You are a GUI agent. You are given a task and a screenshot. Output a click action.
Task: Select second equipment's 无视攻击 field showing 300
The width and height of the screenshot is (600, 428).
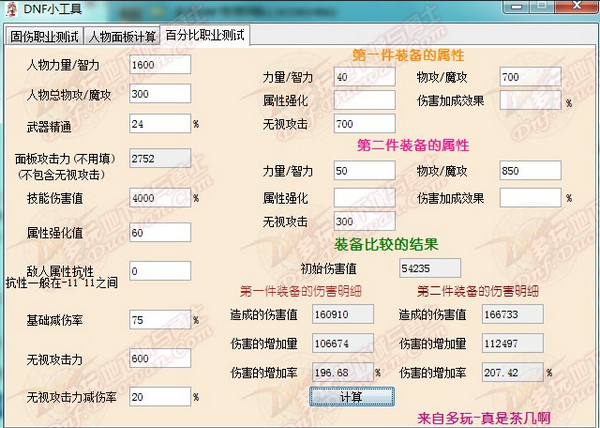tap(364, 221)
